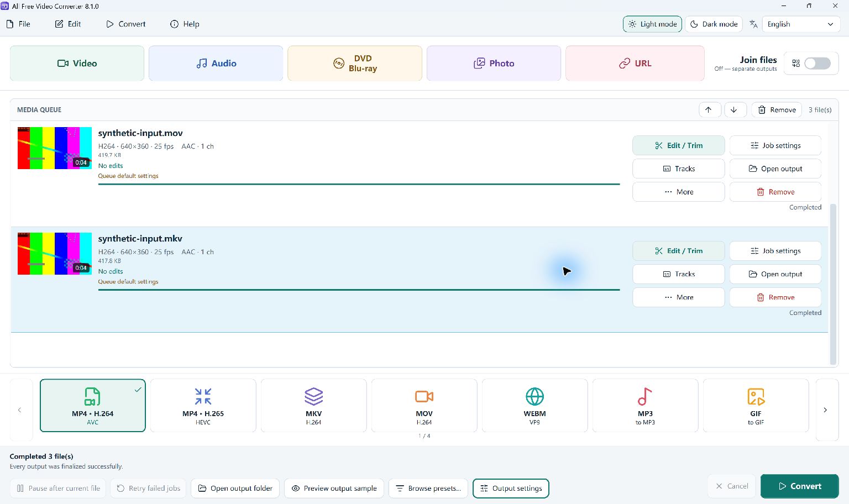Click the QR grid icon beside Join files
Viewport: 849px width, 504px height.
[x=796, y=63]
